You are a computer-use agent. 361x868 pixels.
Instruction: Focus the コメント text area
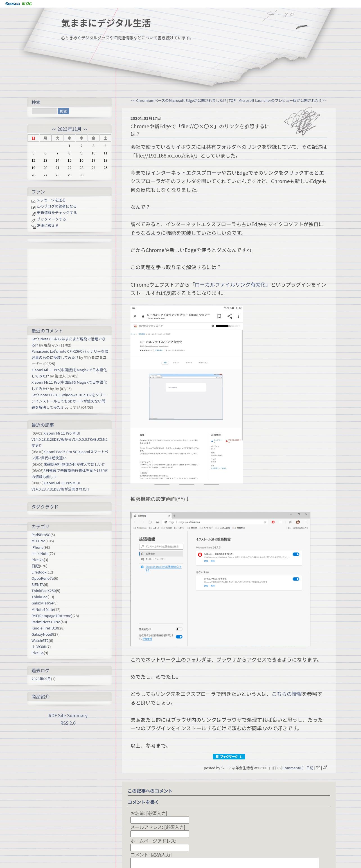coord(225,863)
